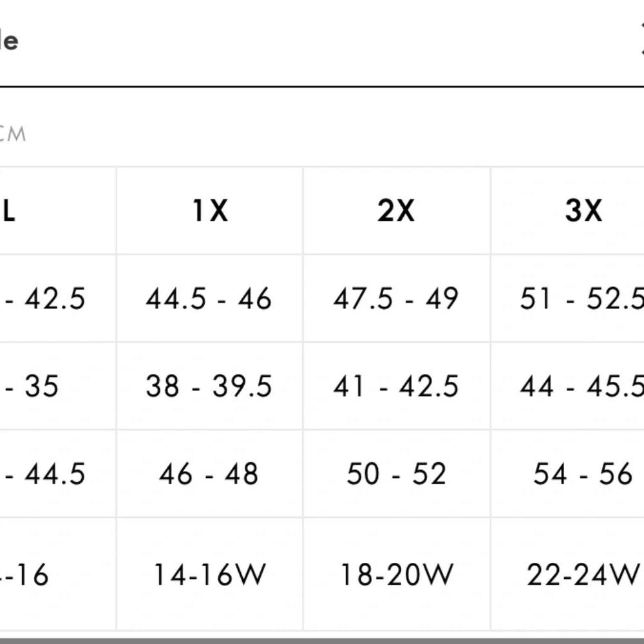Click the 14-16W size cell
The image size is (644, 644).
209,574
